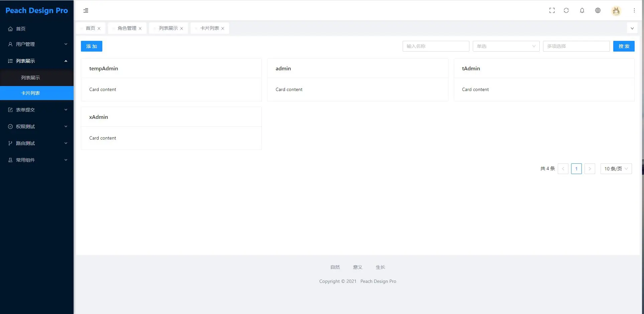
Task: Open the tAdmin card
Action: 544,80
